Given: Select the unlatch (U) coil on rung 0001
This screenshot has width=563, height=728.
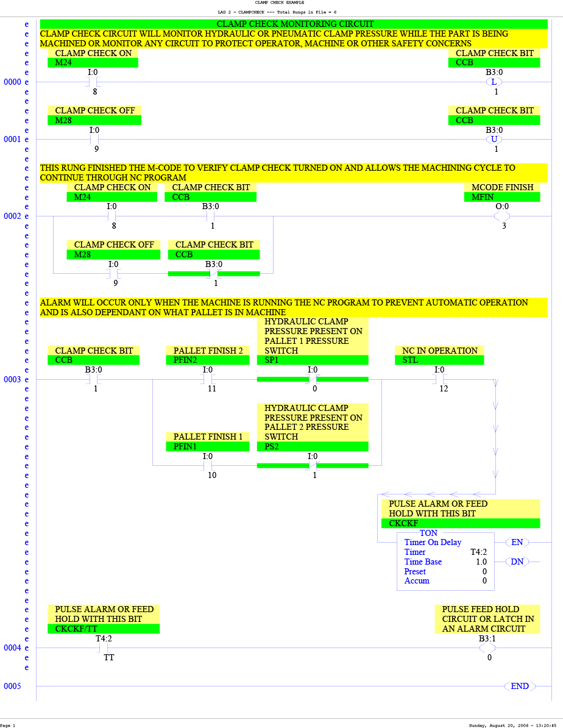Looking at the screenshot, I should pyautogui.click(x=494, y=139).
